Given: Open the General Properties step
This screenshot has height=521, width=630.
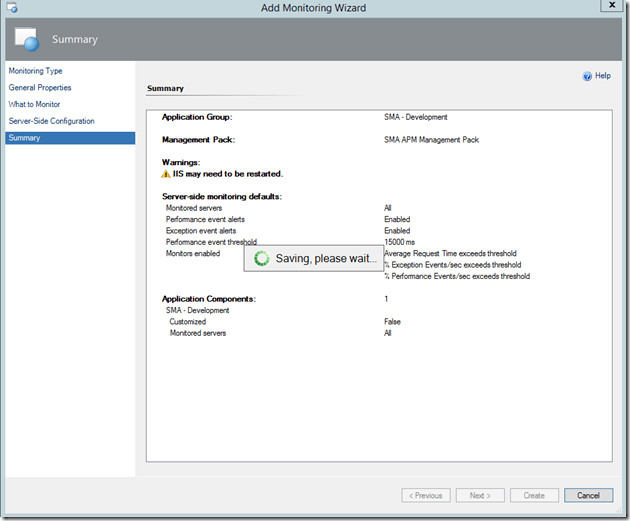Looking at the screenshot, I should 40,88.
